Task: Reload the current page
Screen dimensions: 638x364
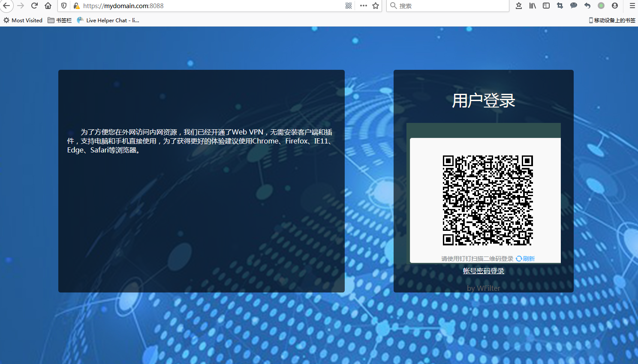Action: pyautogui.click(x=34, y=6)
